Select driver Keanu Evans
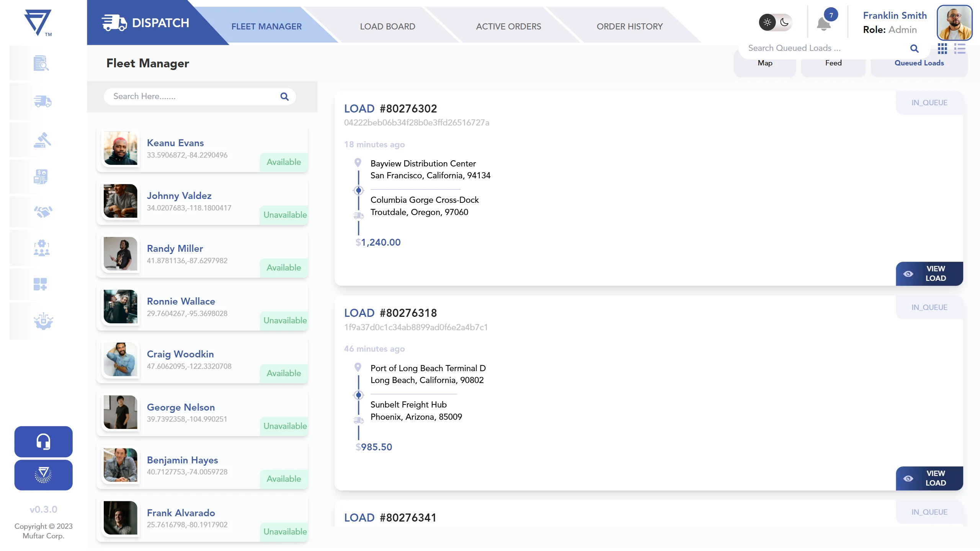The height and width of the screenshot is (551, 980). coord(202,149)
